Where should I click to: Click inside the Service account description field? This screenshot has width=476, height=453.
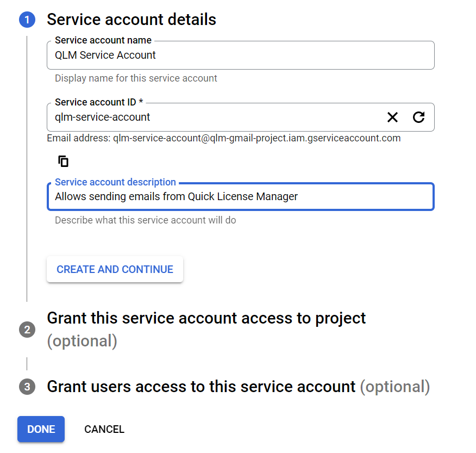click(240, 196)
